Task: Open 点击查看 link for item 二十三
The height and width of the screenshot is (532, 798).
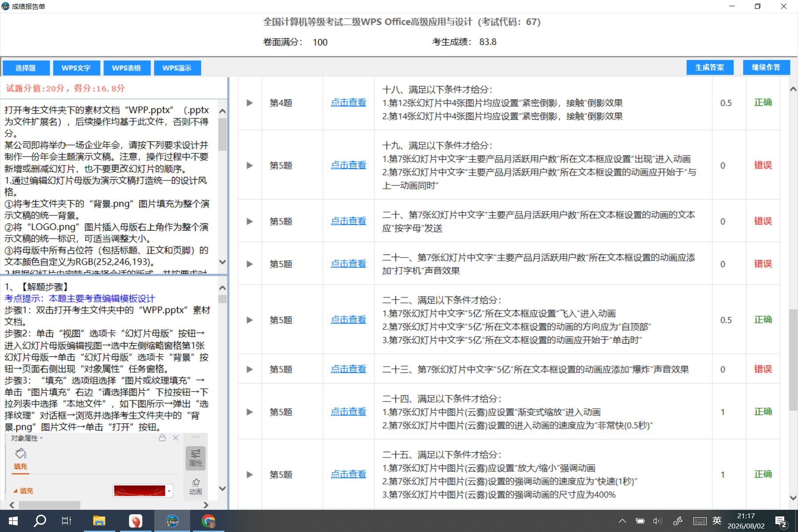Action: [x=348, y=369]
